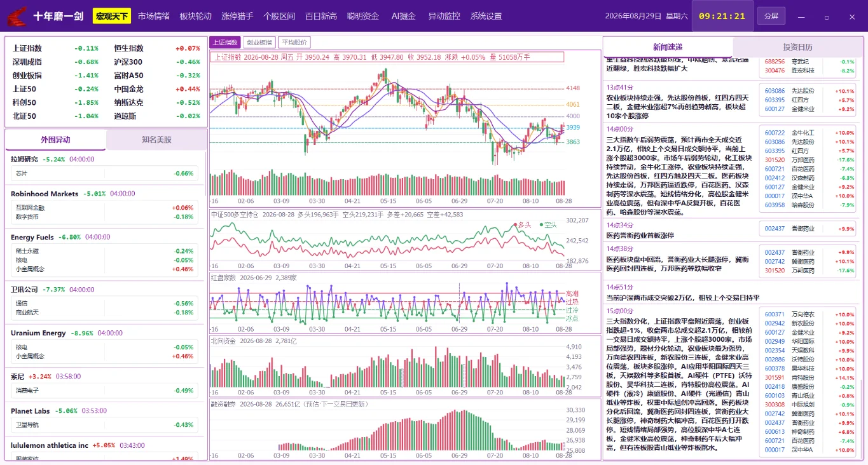Switch to 知名美股 tab
868x465 pixels.
click(x=156, y=140)
